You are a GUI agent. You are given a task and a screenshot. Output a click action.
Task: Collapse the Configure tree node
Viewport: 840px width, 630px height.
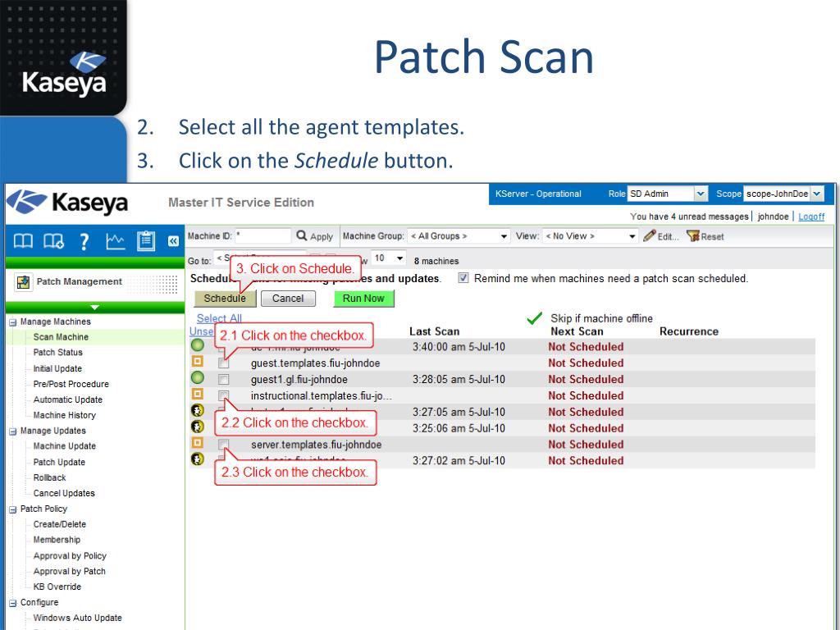click(x=13, y=603)
